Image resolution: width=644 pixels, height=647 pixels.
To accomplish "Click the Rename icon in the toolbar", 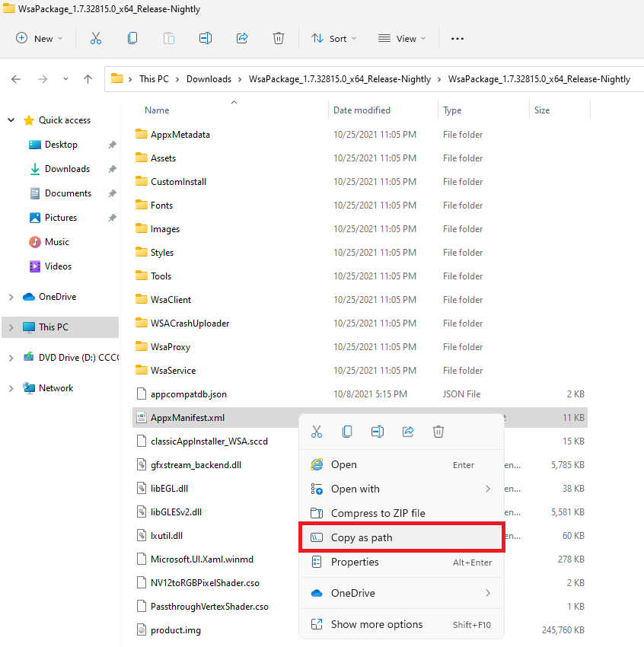I will click(x=206, y=38).
